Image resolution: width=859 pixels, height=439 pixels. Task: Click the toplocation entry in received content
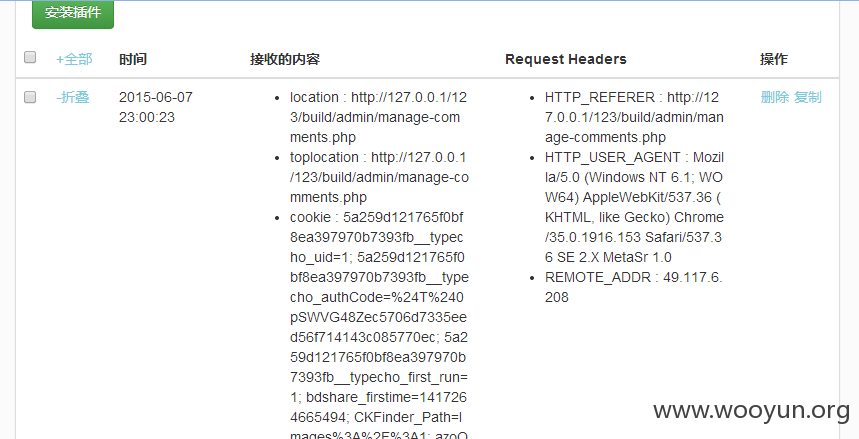click(x=379, y=177)
